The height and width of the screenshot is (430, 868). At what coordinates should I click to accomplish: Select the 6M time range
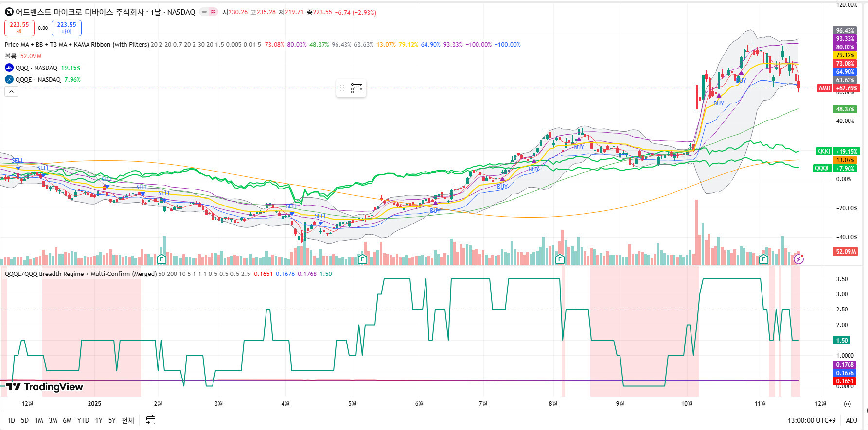click(67, 420)
